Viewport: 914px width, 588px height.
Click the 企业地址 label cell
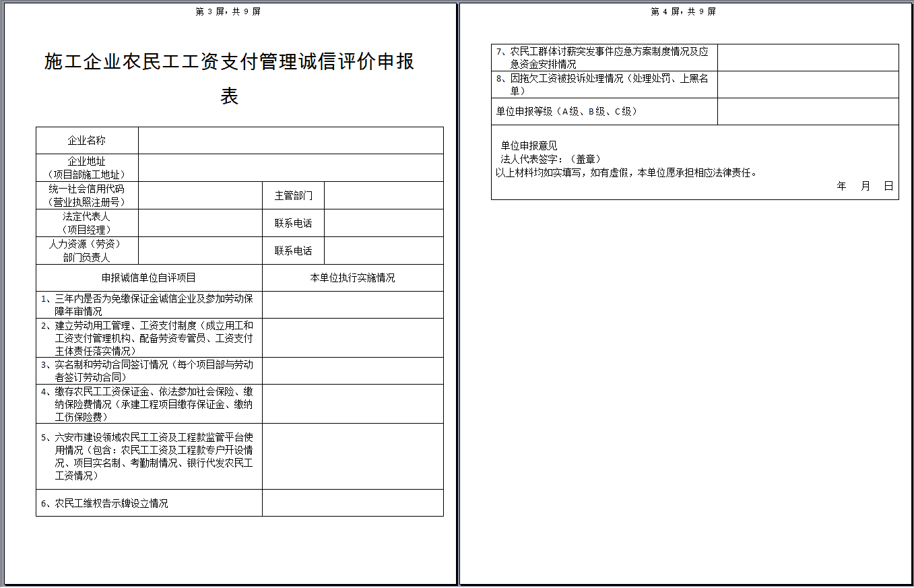88,168
